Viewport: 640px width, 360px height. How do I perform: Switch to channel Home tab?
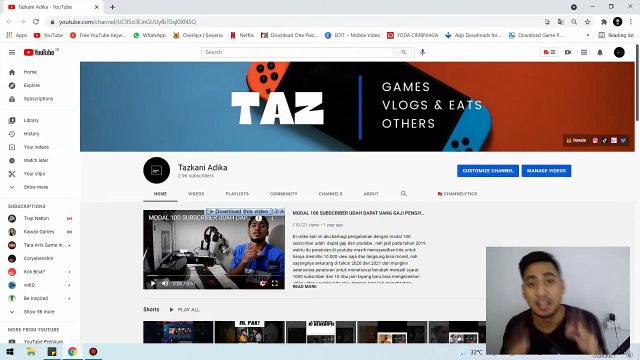(160, 194)
